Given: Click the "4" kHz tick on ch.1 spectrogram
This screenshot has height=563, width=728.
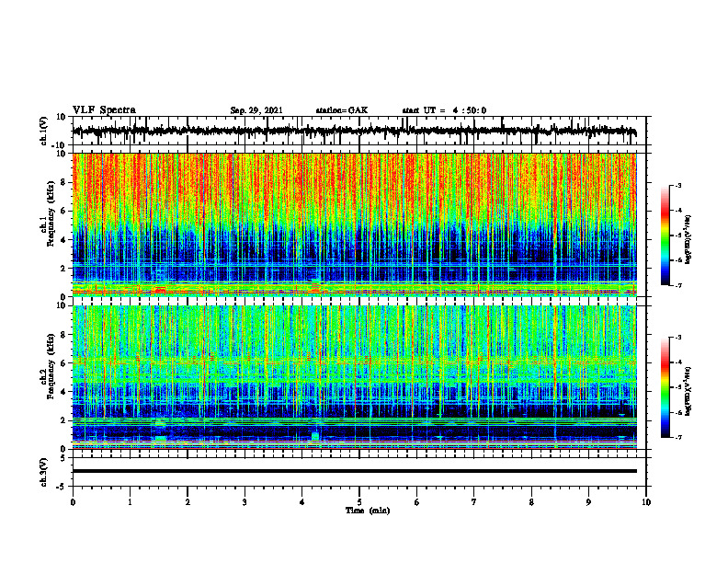Looking at the screenshot, I should point(64,240).
